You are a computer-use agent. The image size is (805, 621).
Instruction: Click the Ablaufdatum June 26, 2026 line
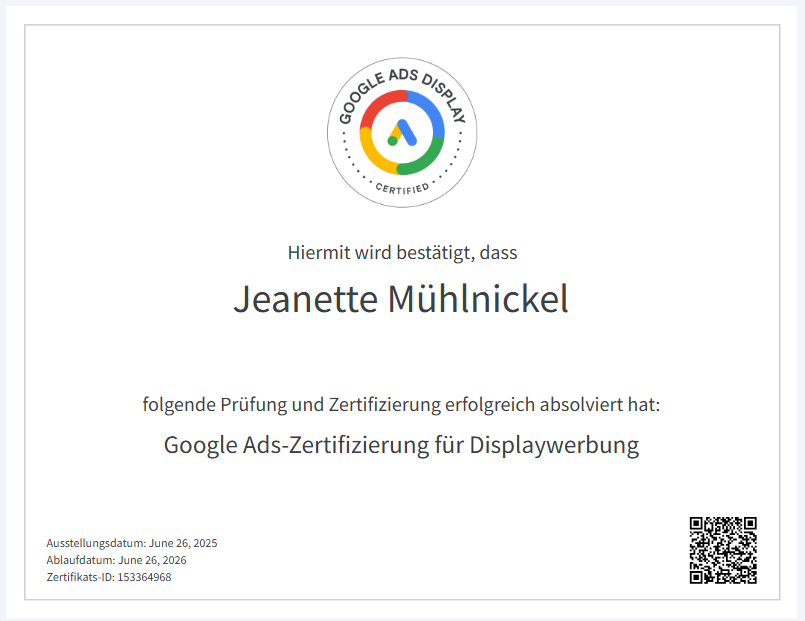(x=116, y=560)
